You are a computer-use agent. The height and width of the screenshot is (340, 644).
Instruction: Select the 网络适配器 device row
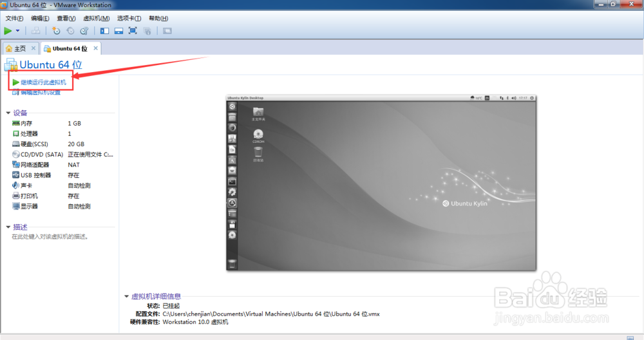63,165
